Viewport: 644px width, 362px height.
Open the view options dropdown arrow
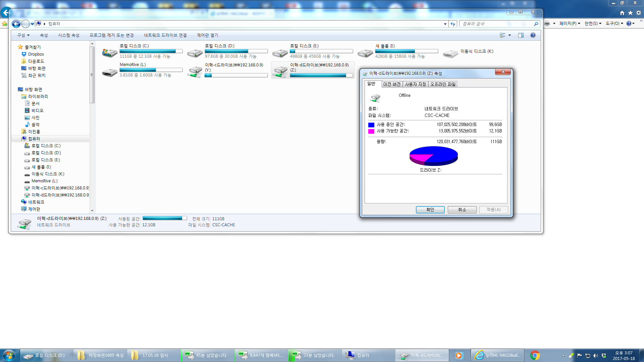(509, 35)
